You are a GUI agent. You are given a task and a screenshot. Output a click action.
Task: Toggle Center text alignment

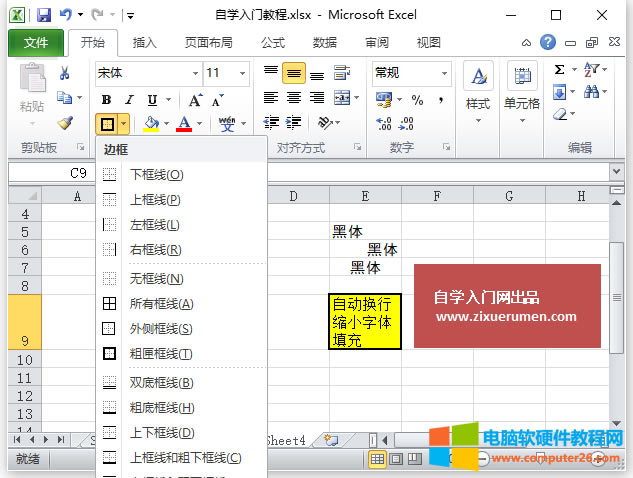coord(294,97)
